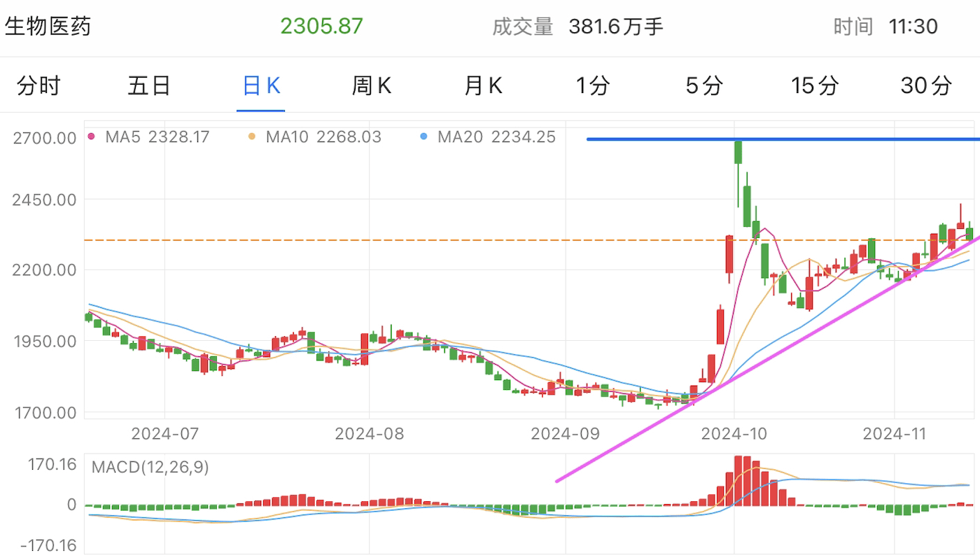Click the orange MA10 legend dot

252,136
